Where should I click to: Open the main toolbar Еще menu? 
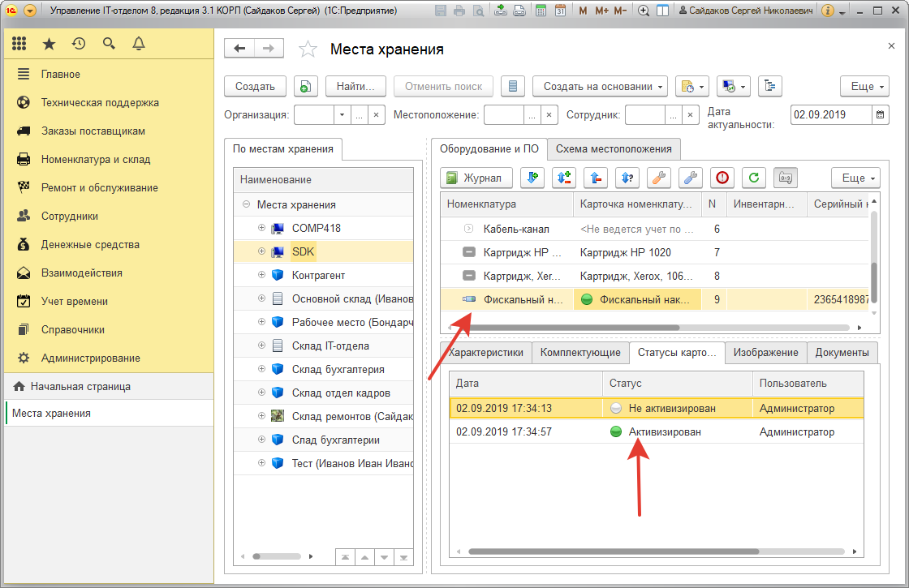865,86
